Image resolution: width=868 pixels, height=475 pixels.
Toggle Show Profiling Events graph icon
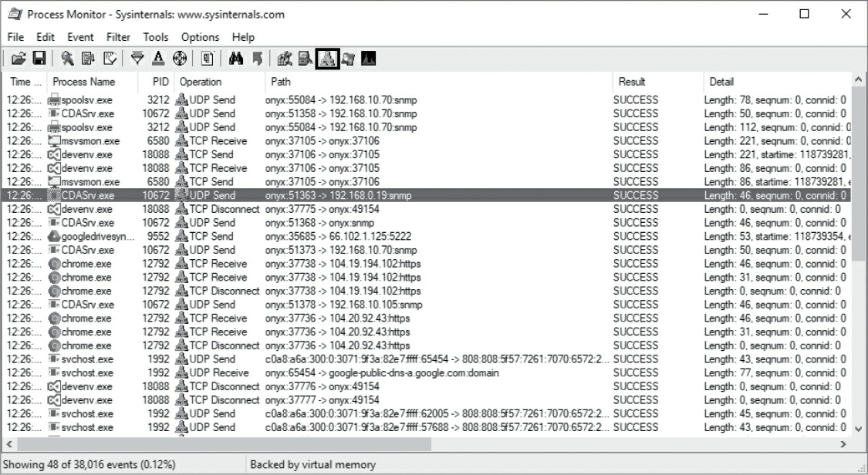point(369,59)
